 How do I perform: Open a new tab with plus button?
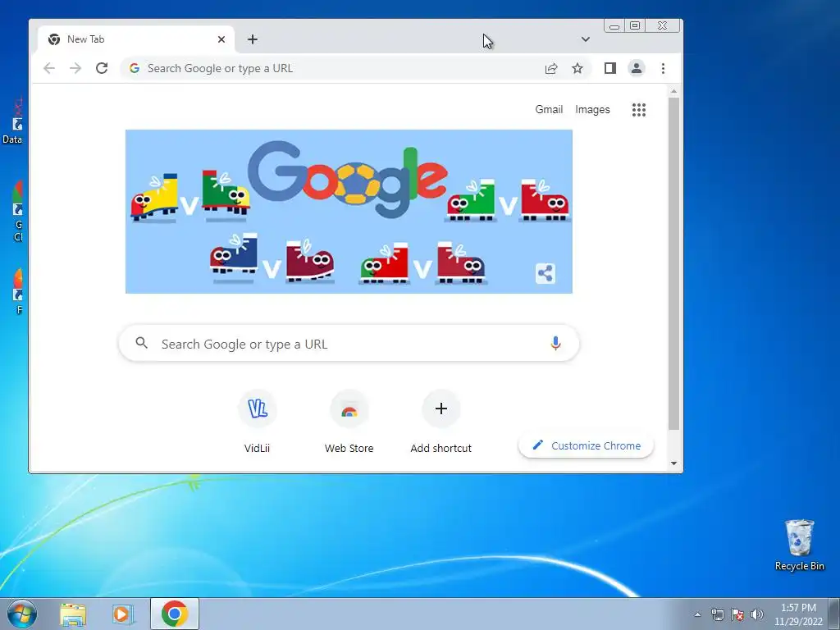[x=253, y=39]
